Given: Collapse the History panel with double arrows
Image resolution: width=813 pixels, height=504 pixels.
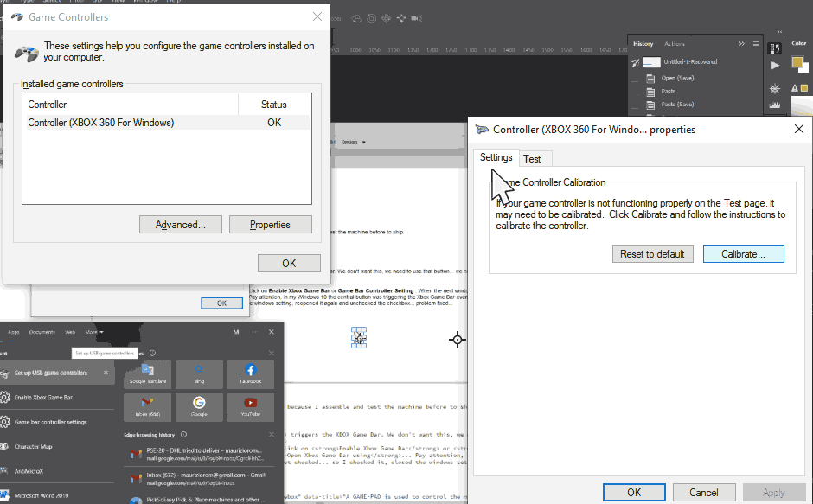Looking at the screenshot, I should 741,43.
